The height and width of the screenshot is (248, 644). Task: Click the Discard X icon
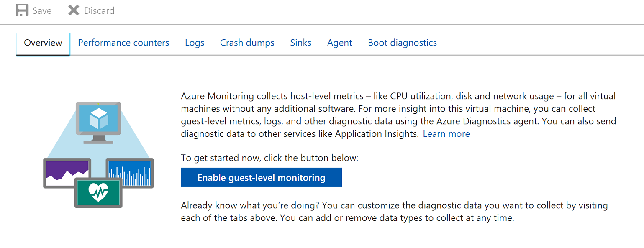(x=74, y=10)
